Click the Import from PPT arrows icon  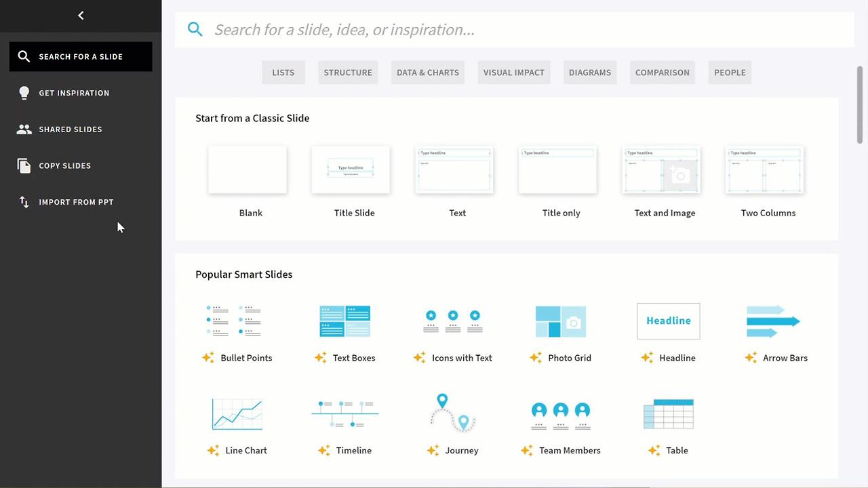(24, 202)
